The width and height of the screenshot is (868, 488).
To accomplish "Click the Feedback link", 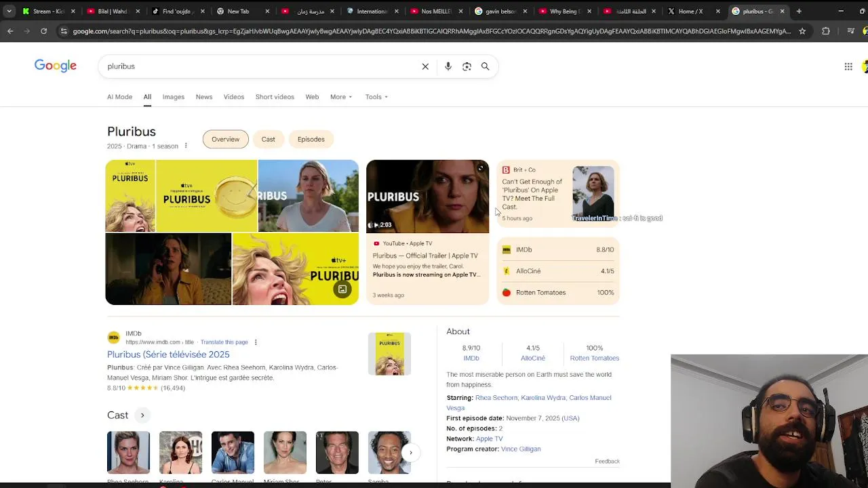I will [607, 462].
